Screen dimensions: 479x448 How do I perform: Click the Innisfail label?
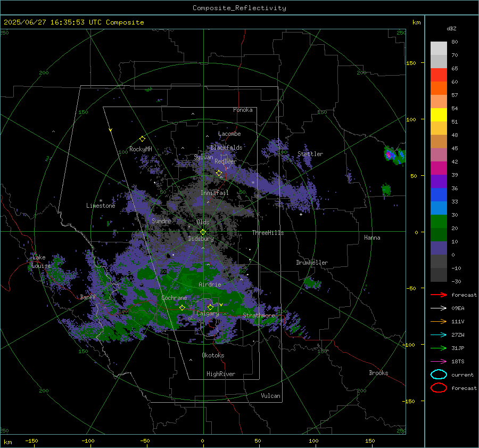click(x=214, y=193)
